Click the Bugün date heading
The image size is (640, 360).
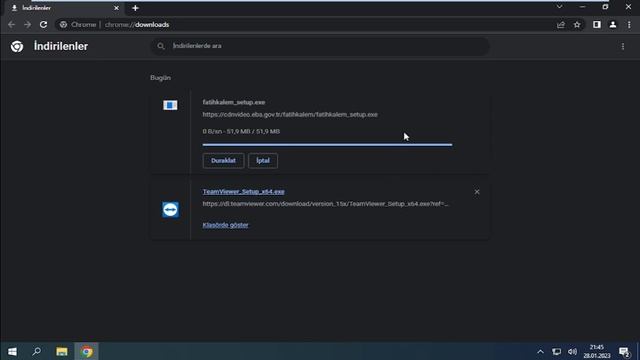(160, 78)
